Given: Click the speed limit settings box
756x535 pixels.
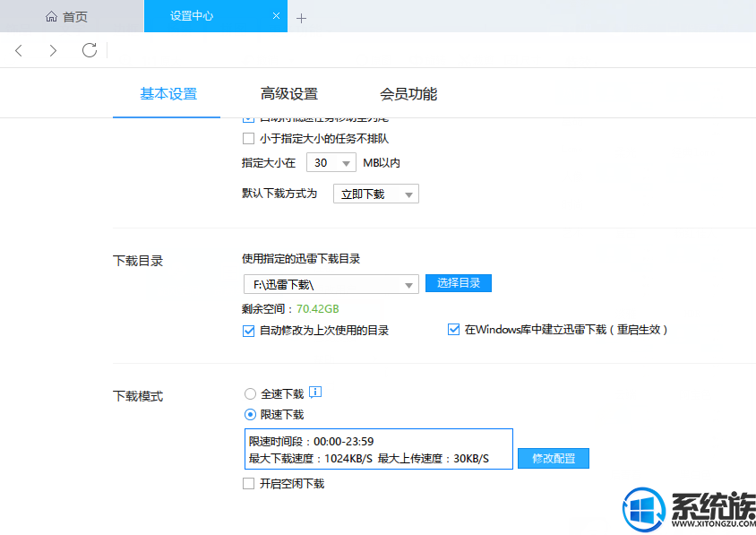Looking at the screenshot, I should coord(379,449).
